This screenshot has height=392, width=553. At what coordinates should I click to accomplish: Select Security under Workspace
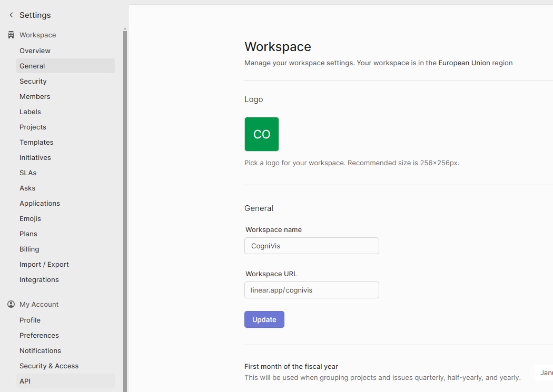(x=33, y=81)
